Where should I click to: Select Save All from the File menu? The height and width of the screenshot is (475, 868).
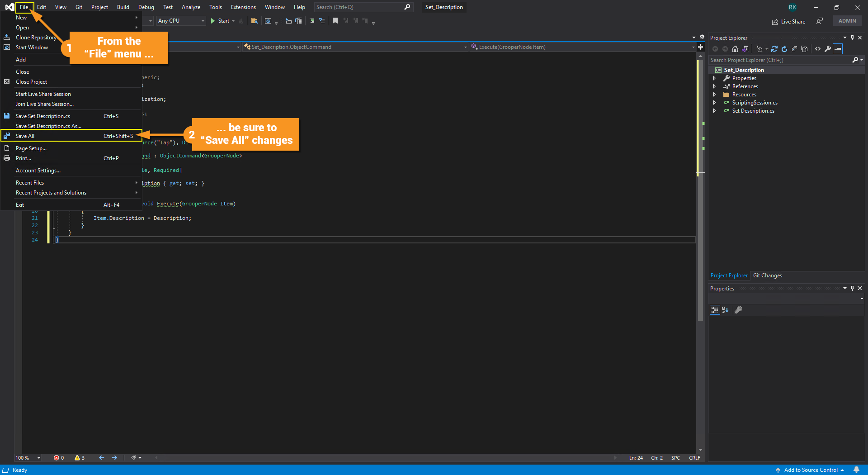[x=25, y=136]
